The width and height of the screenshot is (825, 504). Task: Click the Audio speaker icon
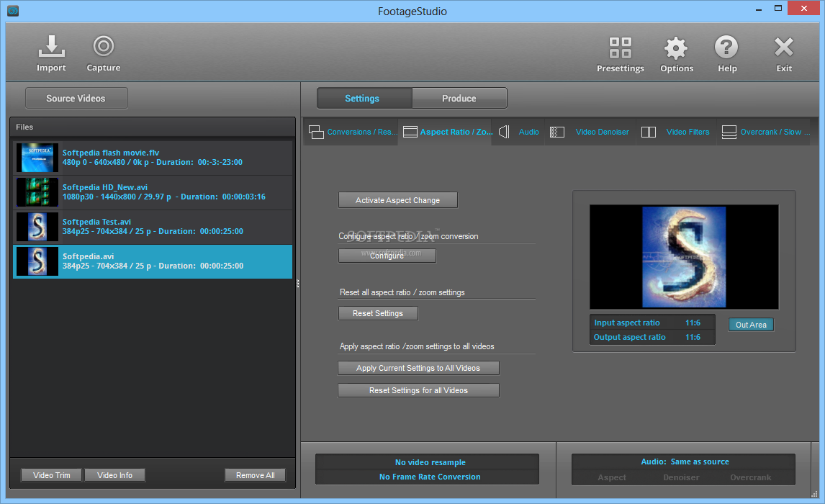coord(504,132)
